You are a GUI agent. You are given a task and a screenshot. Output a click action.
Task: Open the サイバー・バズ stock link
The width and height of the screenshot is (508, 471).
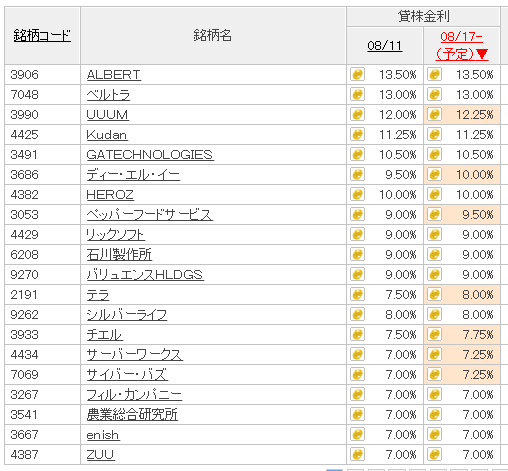[127, 375]
